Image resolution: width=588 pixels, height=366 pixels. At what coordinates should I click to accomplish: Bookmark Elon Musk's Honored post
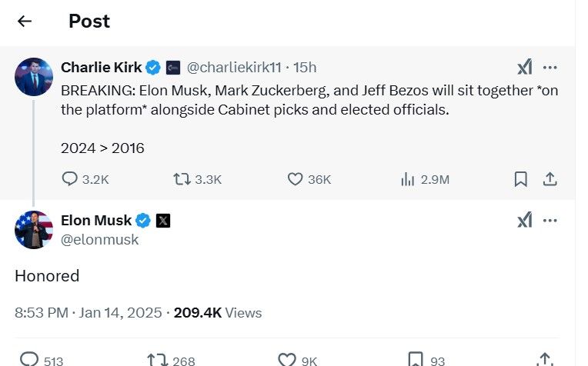[416, 359]
